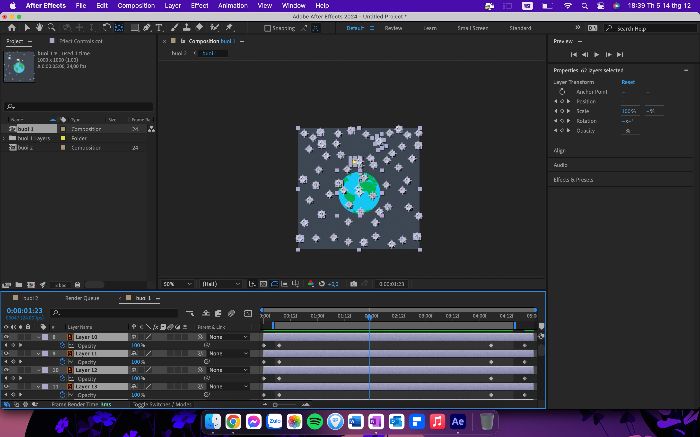Create new composition icon in Project panel

tap(31, 285)
